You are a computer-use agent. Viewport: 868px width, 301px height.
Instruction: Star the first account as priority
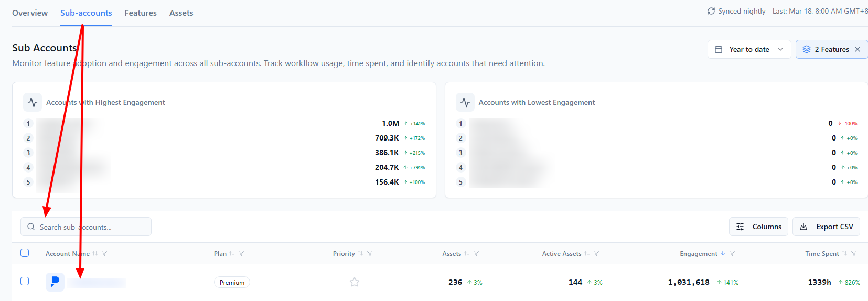tap(355, 282)
